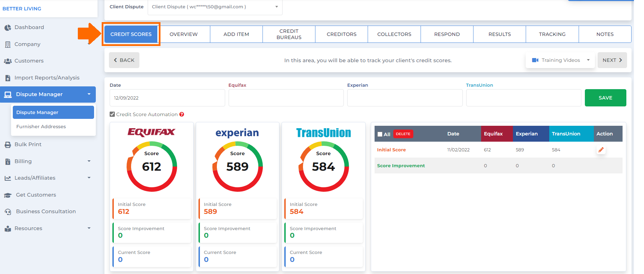Click the Equifax score gauge showing 612

point(152,167)
